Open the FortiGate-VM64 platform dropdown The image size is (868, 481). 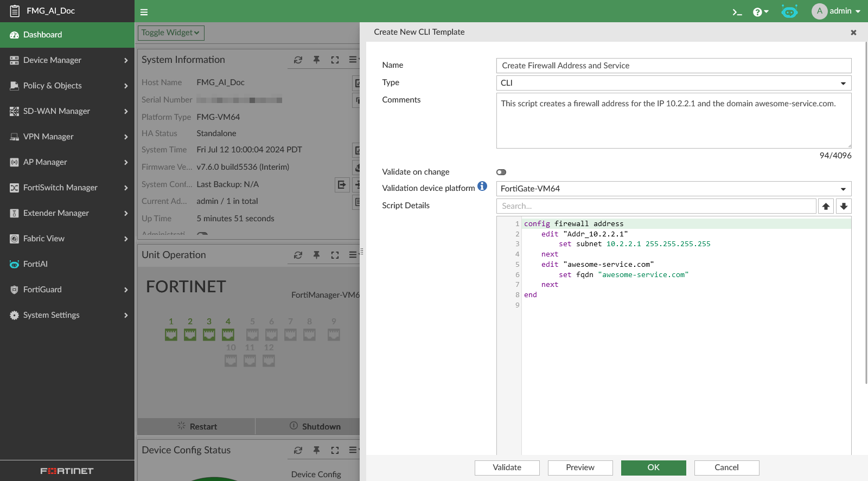(673, 189)
